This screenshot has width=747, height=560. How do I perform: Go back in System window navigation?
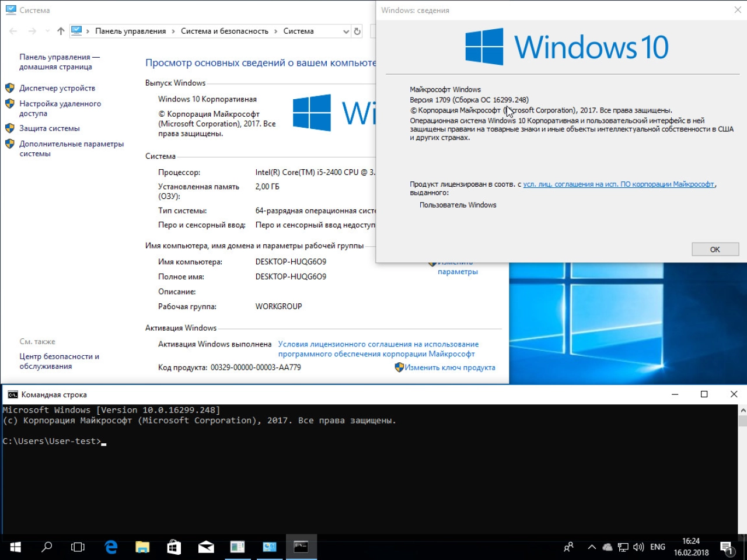click(13, 31)
